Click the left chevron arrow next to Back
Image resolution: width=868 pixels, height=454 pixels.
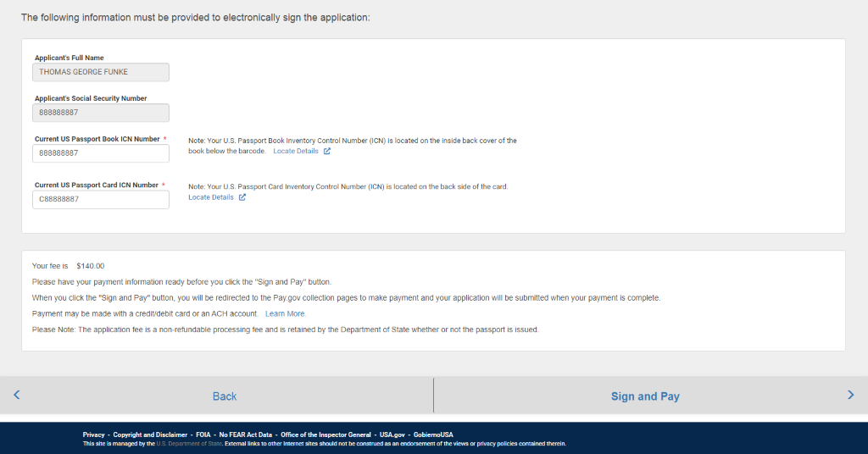tap(17, 395)
